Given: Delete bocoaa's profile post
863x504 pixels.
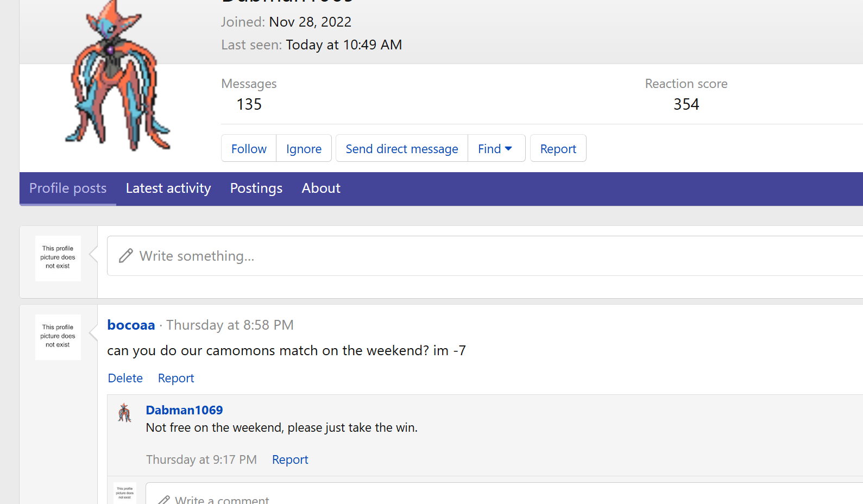Looking at the screenshot, I should tap(125, 378).
